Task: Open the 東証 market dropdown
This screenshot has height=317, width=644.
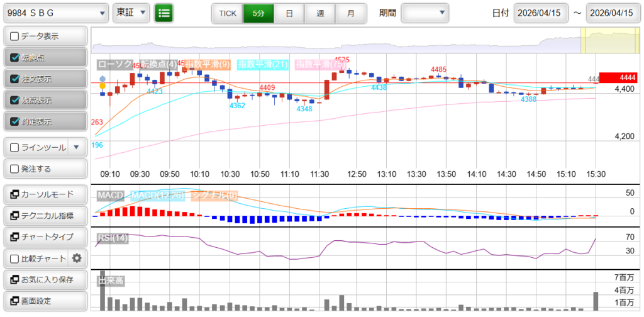Action: (x=131, y=13)
